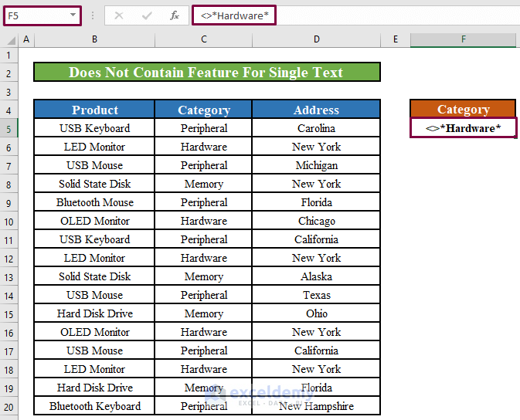Click 'USB Mouse' in row 7

click(x=94, y=165)
